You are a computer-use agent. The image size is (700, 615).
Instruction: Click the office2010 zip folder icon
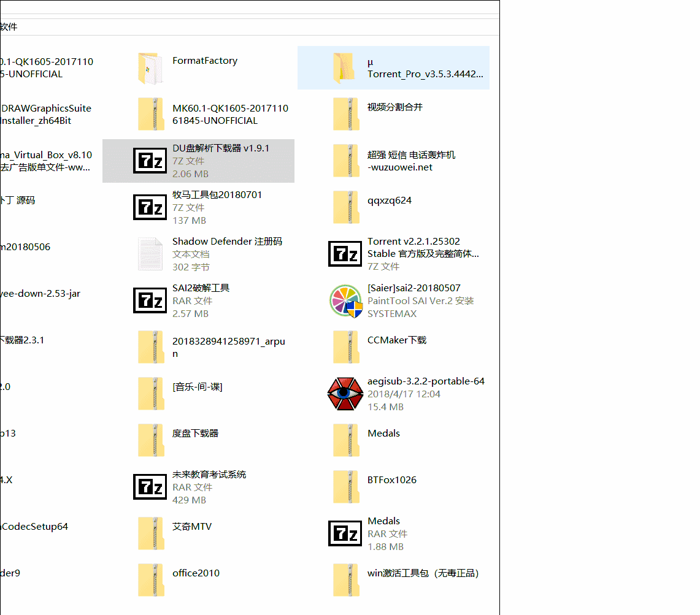click(x=151, y=580)
